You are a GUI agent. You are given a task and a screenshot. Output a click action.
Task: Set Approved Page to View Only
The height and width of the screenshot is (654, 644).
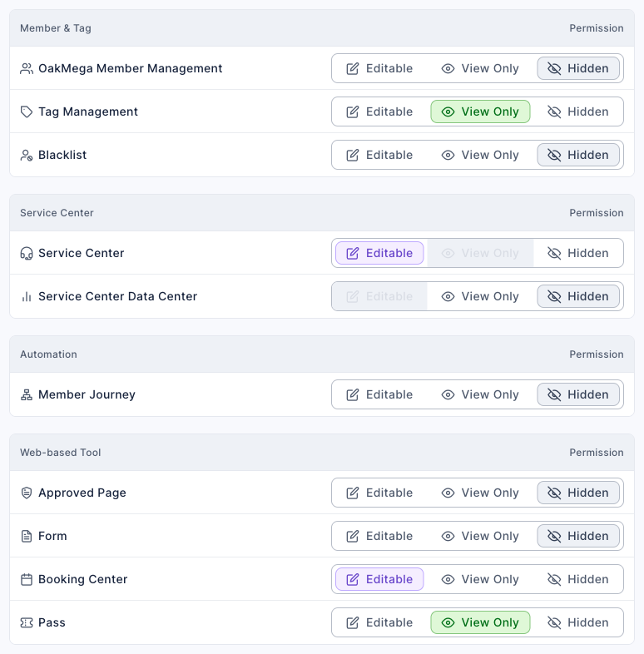pos(480,493)
